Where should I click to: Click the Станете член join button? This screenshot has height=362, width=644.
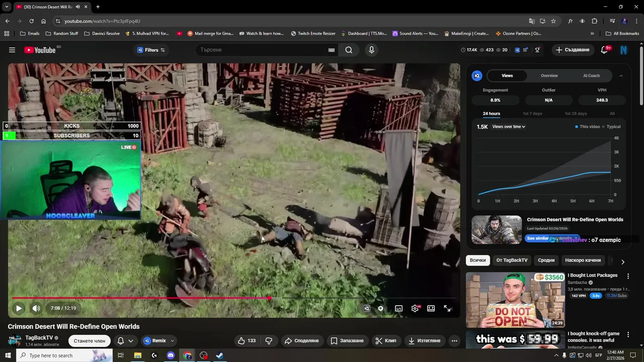click(90, 341)
